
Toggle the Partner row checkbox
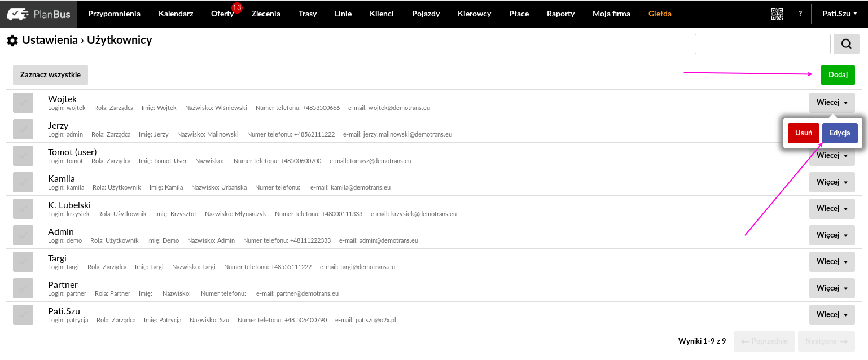pos(23,288)
